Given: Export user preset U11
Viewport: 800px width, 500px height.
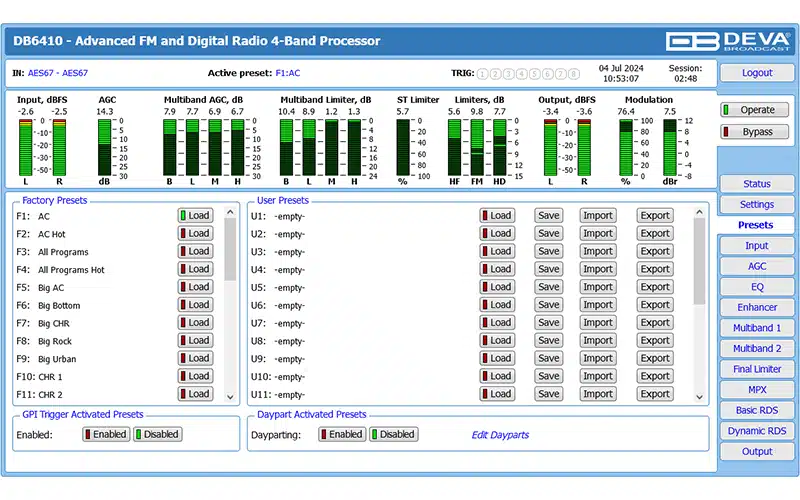Looking at the screenshot, I should pos(655,394).
